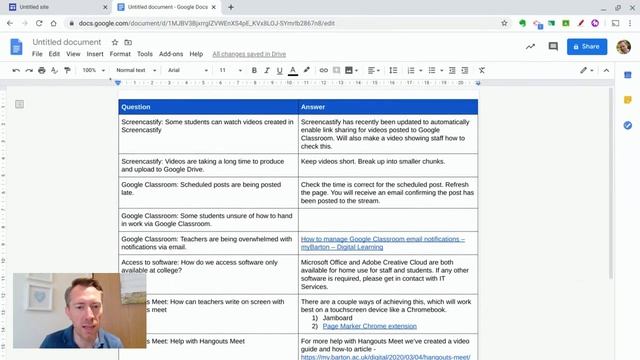Click the Numbered list icon
Image resolution: width=640 pixels, height=360 pixels.
click(411, 71)
